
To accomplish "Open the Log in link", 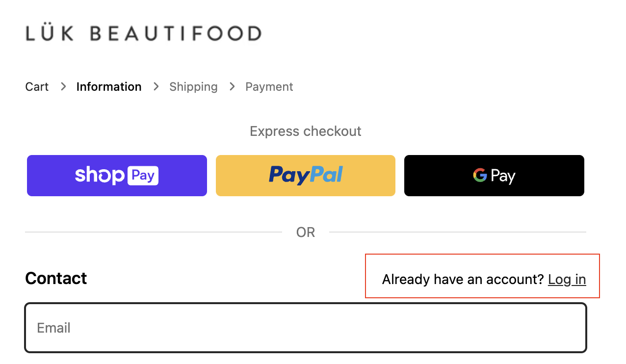I will pos(567,280).
